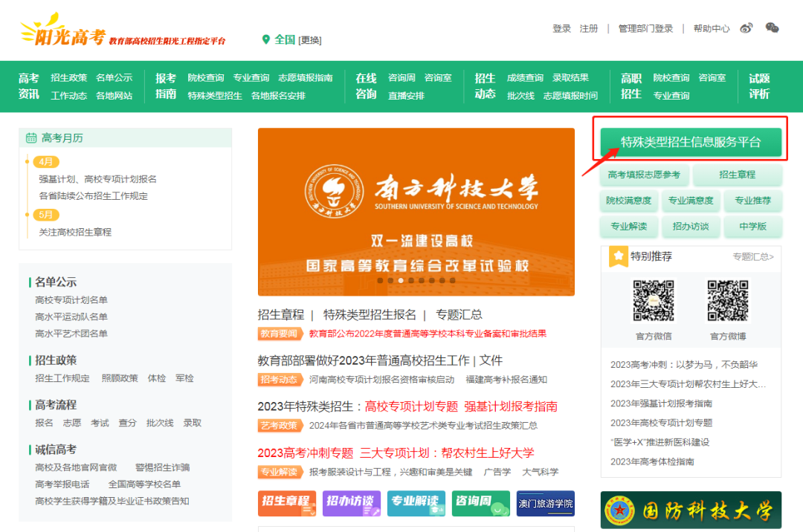Open the 帮助中心 link

click(712, 29)
